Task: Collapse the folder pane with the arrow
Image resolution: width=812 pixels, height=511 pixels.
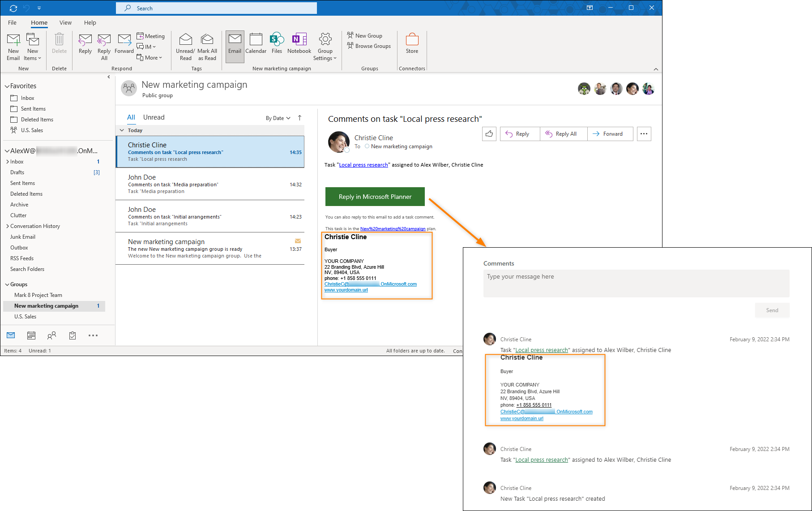Action: 109,77
